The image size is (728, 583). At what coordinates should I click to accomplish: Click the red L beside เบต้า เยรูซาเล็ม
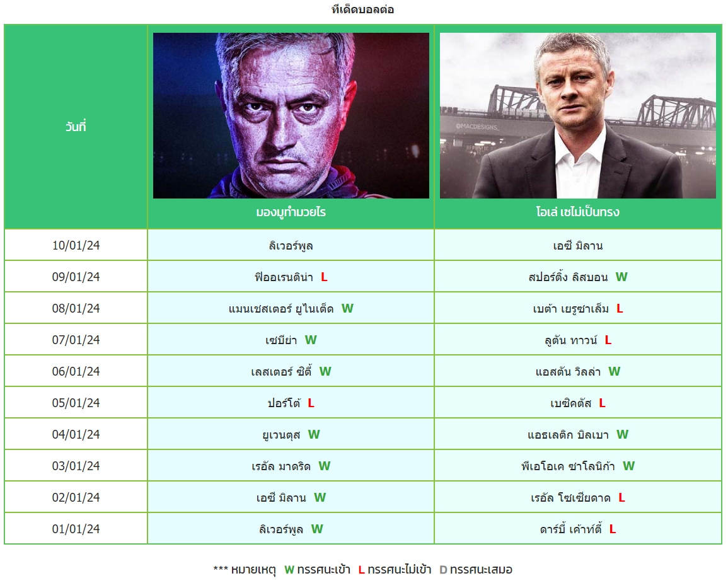(x=620, y=309)
